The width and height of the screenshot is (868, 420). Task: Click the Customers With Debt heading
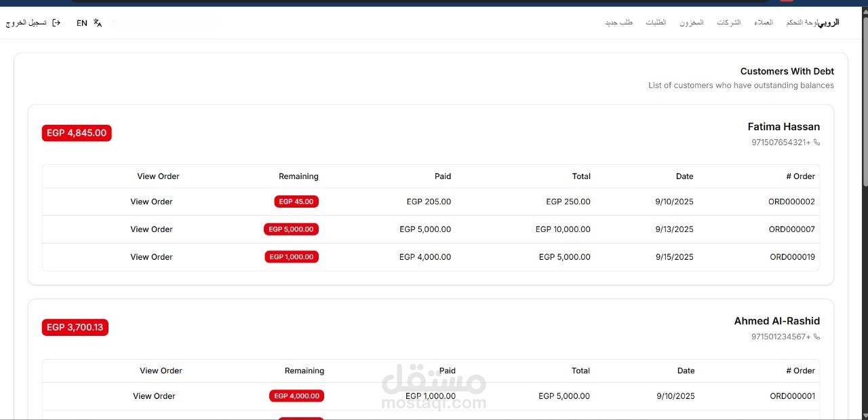coord(787,71)
